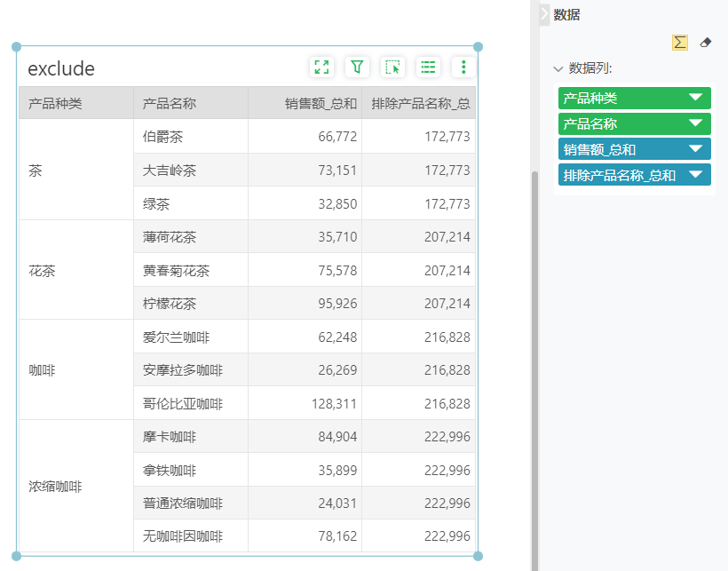Click the sales value 128,311
Screen dimensions: 728x571
click(x=335, y=403)
